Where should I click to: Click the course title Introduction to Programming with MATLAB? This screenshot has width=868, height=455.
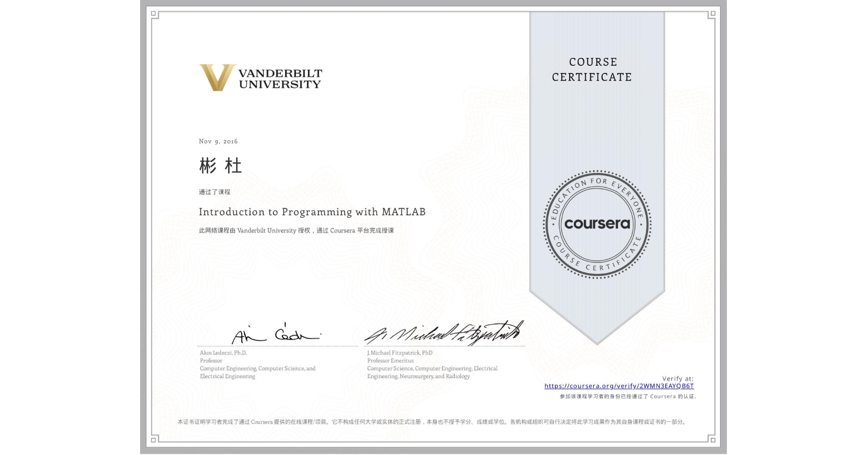(x=312, y=212)
